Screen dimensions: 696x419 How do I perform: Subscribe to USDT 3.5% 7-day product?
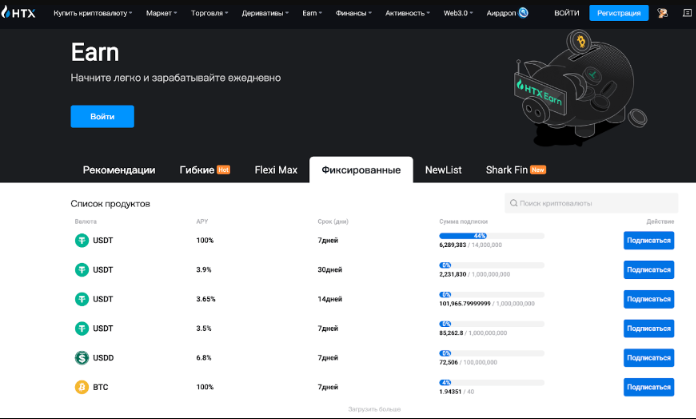(x=649, y=328)
